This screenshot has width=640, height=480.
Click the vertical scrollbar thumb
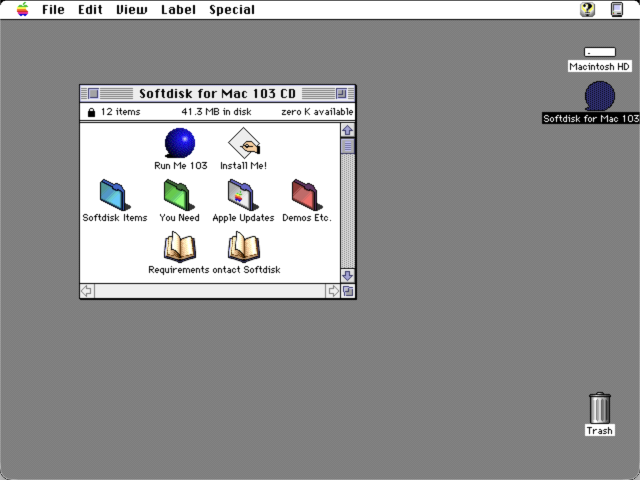tap(348, 146)
